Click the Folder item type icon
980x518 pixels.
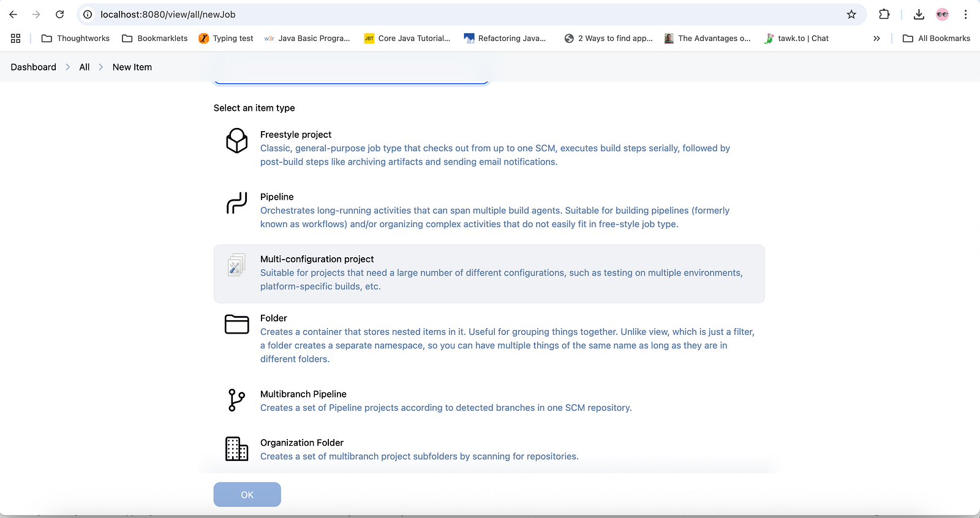tap(237, 325)
